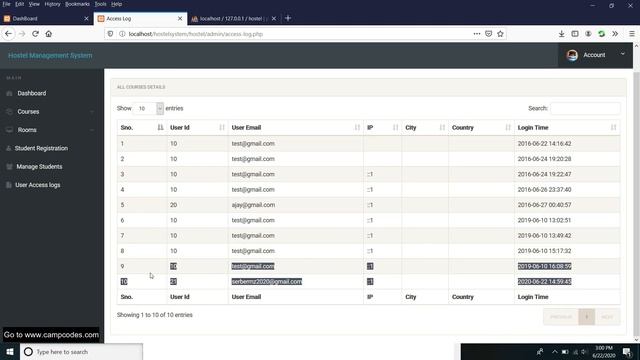Focus the table Search field
The height and width of the screenshot is (360, 640).
pos(585,109)
